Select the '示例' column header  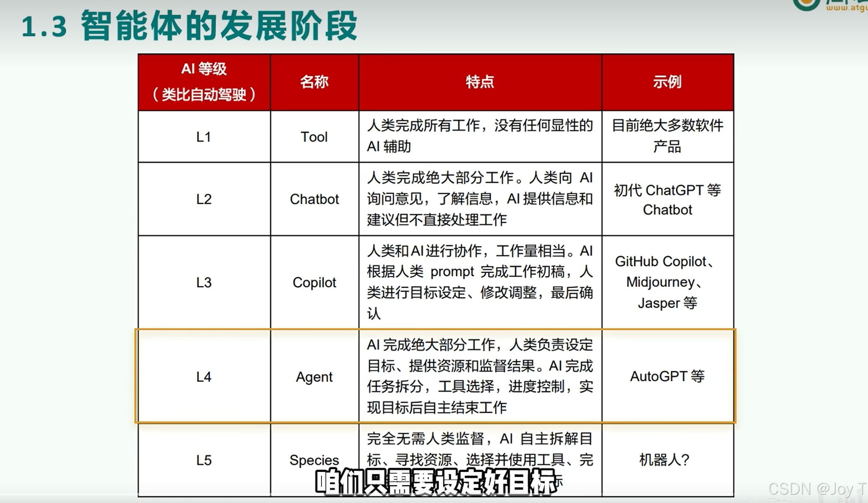click(x=667, y=82)
